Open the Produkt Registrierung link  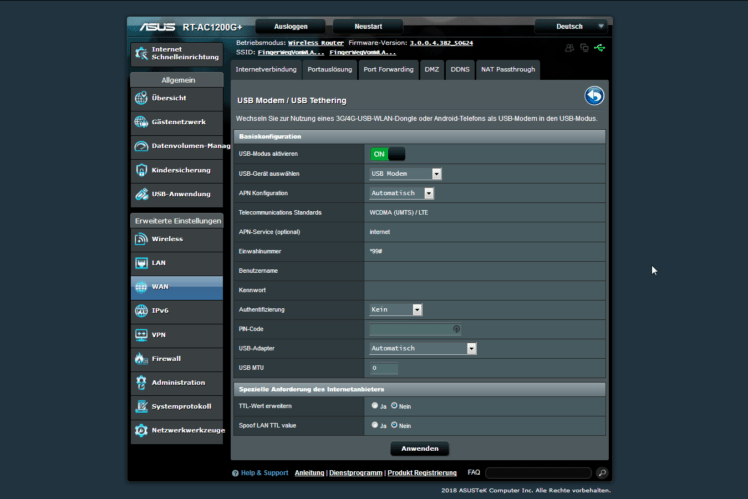[x=422, y=473]
